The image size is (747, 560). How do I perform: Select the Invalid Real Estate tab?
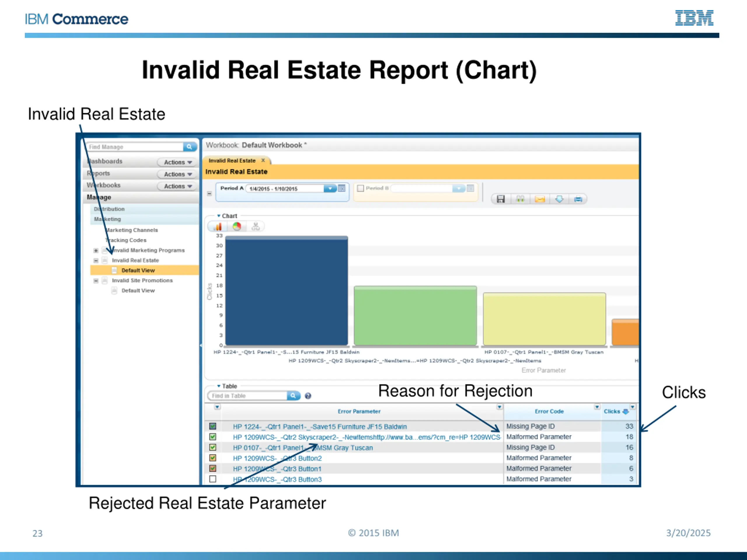point(232,161)
